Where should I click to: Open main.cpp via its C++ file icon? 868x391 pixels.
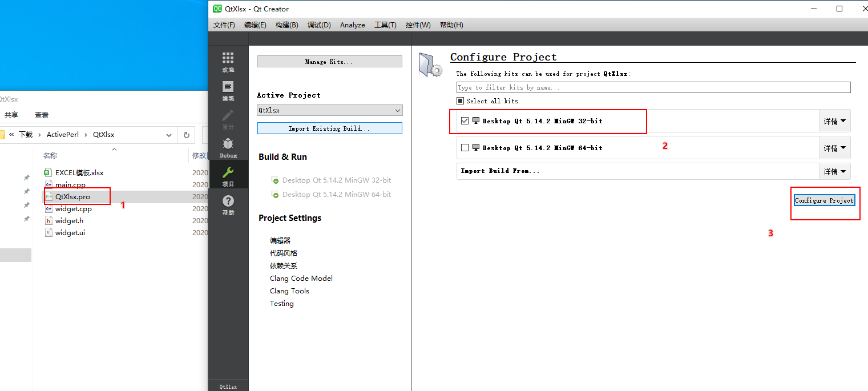coord(49,184)
